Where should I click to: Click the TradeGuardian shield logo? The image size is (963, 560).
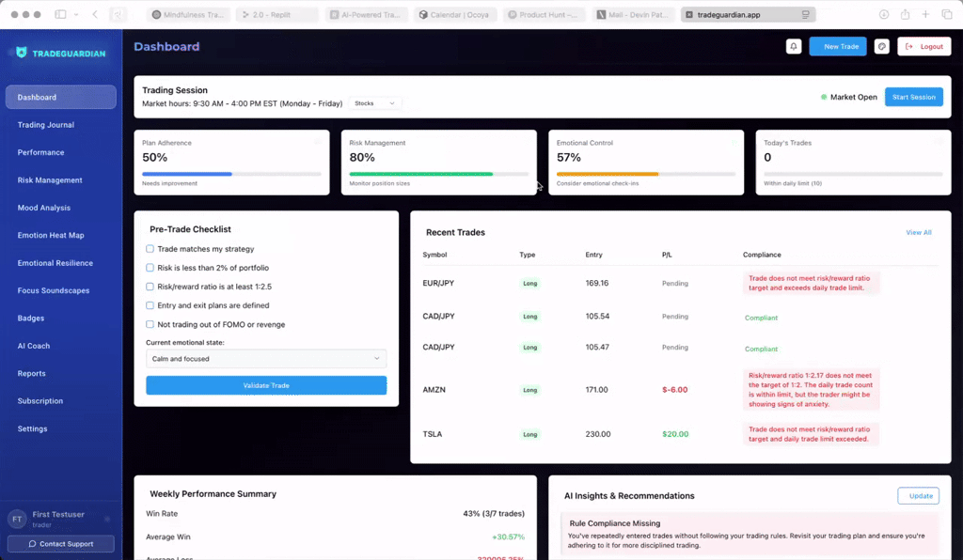(22, 53)
